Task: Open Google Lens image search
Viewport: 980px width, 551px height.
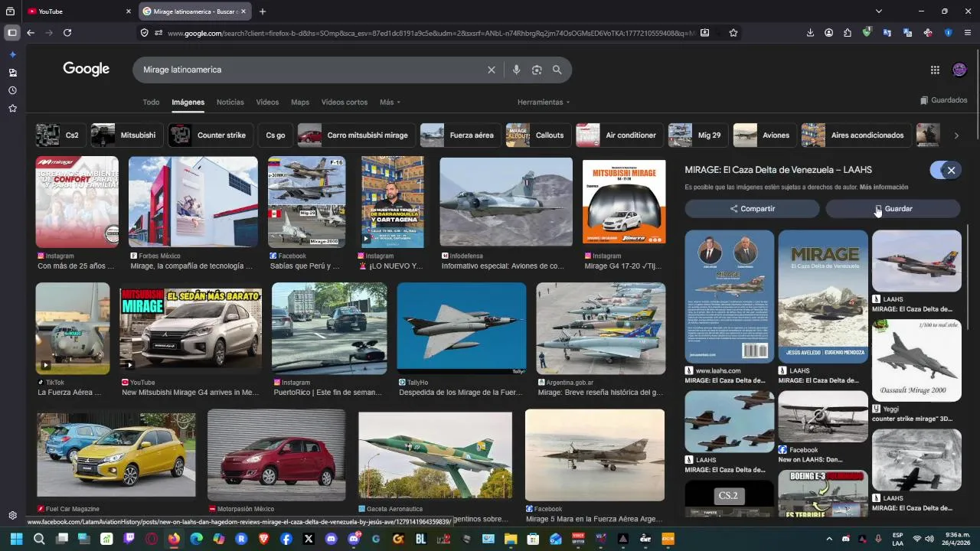Action: click(537, 70)
